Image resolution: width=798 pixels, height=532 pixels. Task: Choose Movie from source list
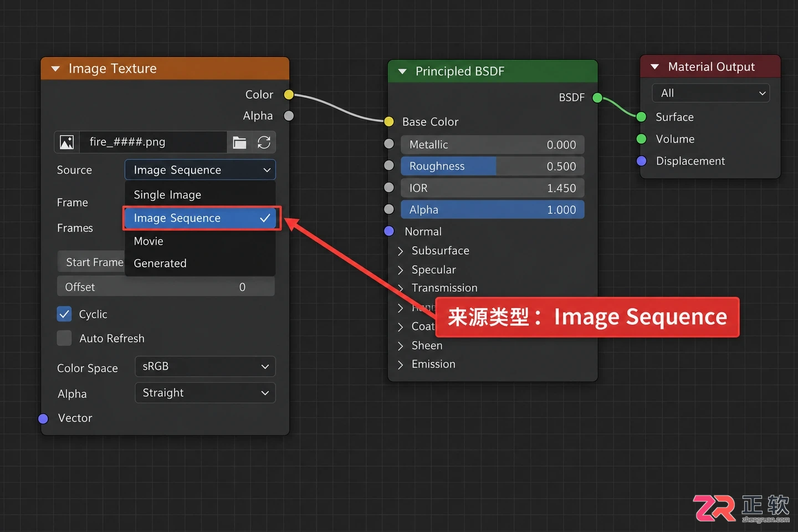coord(200,242)
